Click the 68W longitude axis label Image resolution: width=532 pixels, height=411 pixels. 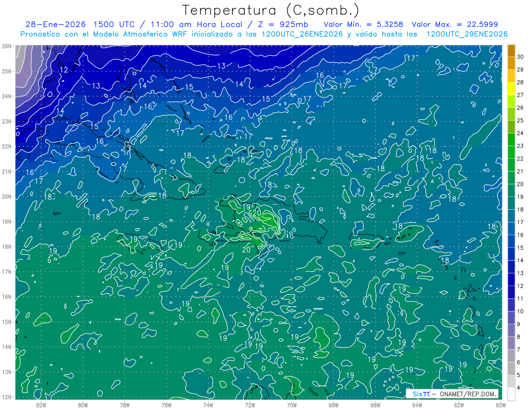tap(334, 405)
